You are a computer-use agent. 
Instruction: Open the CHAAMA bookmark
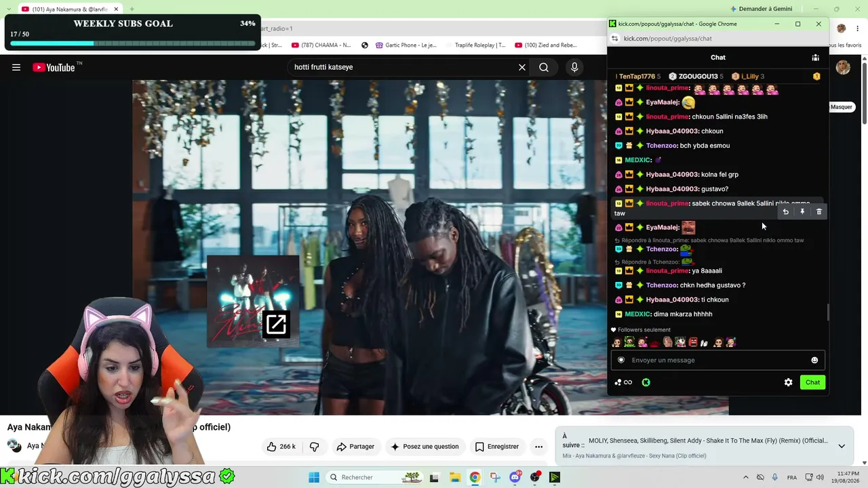click(x=321, y=45)
